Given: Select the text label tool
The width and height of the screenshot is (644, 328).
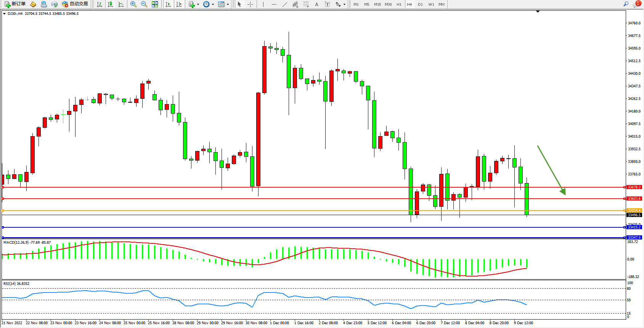Looking at the screenshot, I should click(x=327, y=4).
